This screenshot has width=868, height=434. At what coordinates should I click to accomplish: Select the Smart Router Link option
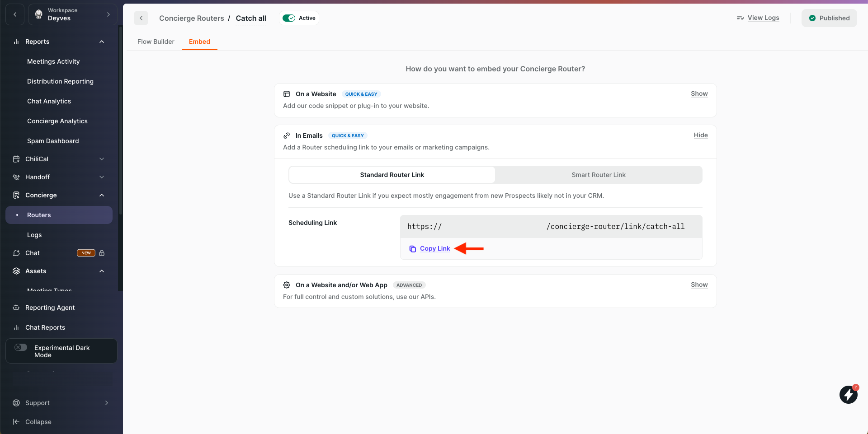(x=598, y=175)
